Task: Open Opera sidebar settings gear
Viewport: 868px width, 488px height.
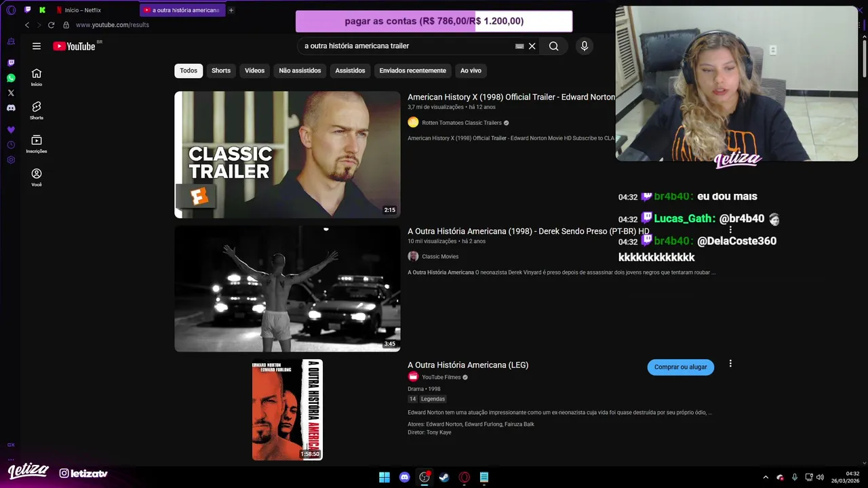Action: tap(11, 160)
